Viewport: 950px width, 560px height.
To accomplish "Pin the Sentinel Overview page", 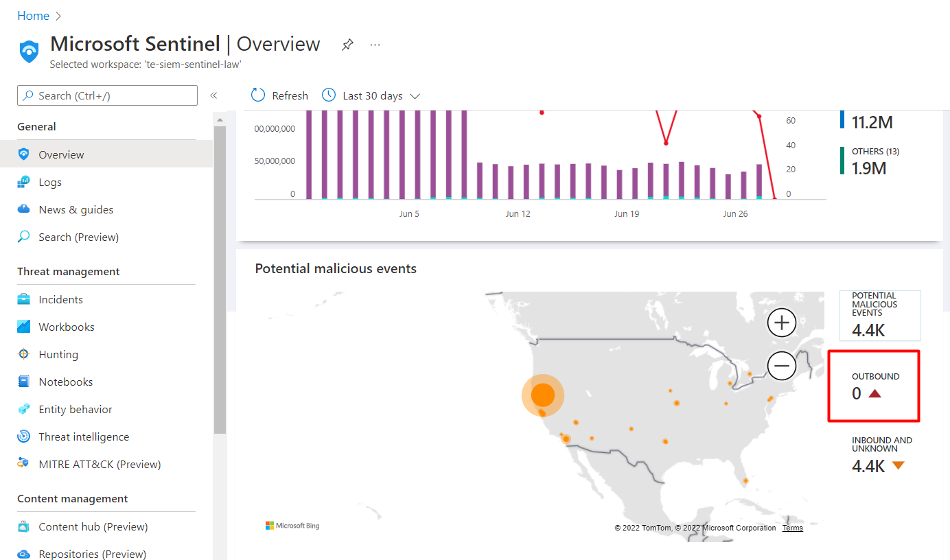I will (347, 44).
